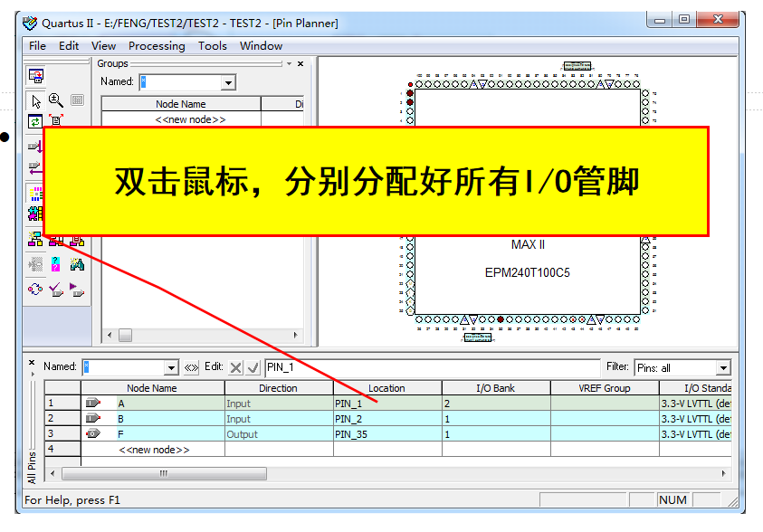Click All Pins scroll right arrow

(x=723, y=473)
